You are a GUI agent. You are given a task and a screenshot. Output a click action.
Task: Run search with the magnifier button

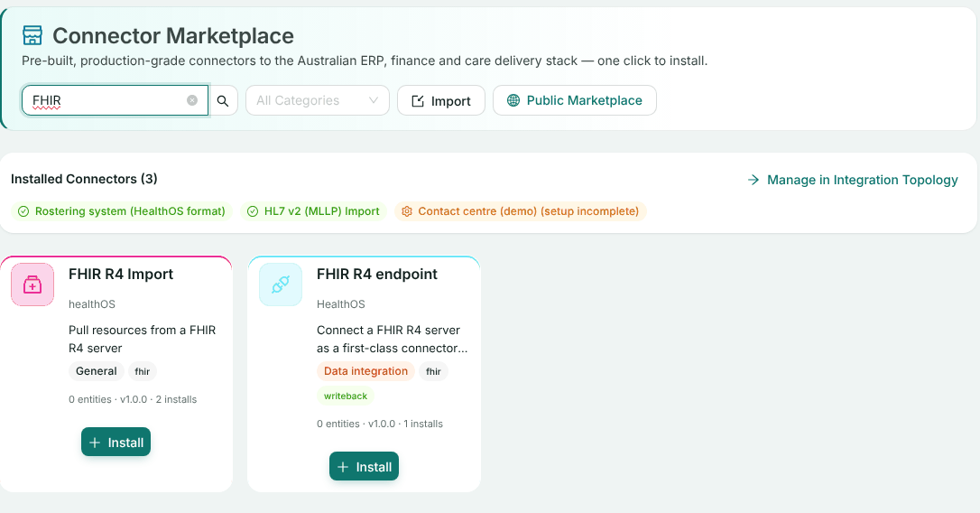click(223, 101)
